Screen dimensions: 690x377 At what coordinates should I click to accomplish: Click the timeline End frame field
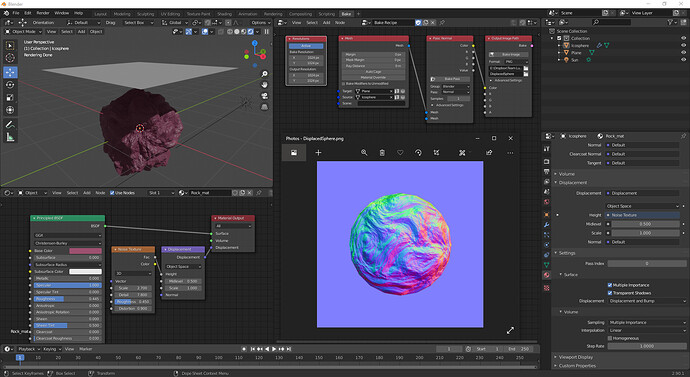click(519, 349)
